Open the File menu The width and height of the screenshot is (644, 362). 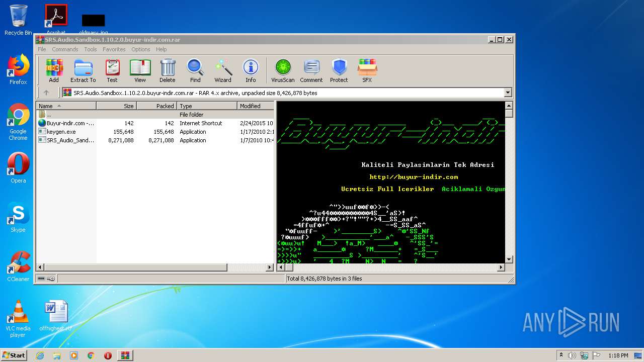pos(42,49)
